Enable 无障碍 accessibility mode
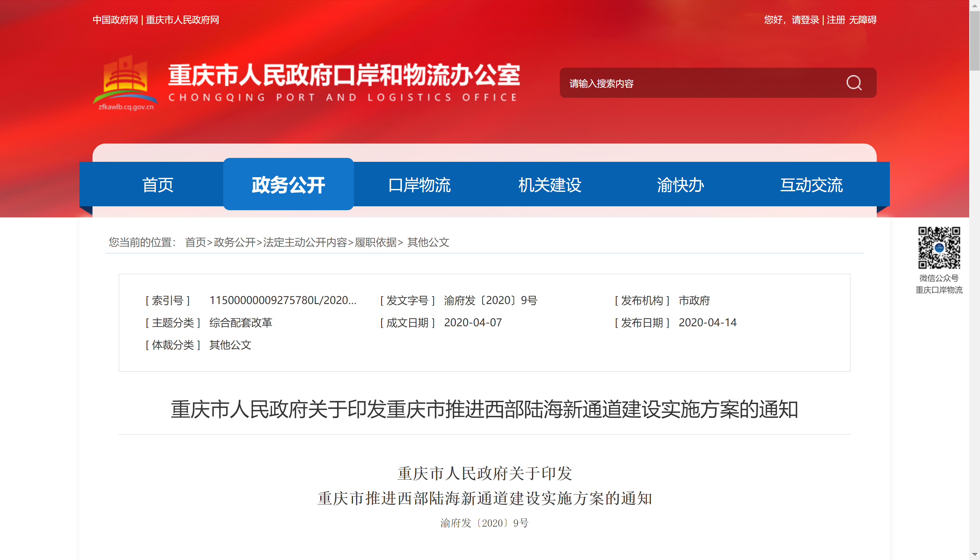Image resolution: width=980 pixels, height=560 pixels. pyautogui.click(x=862, y=20)
